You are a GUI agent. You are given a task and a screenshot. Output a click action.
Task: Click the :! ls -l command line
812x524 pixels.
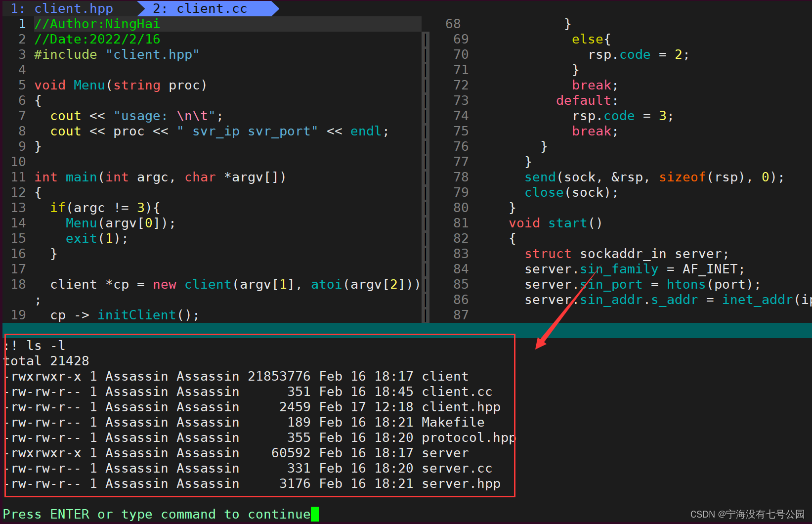[x=34, y=346]
